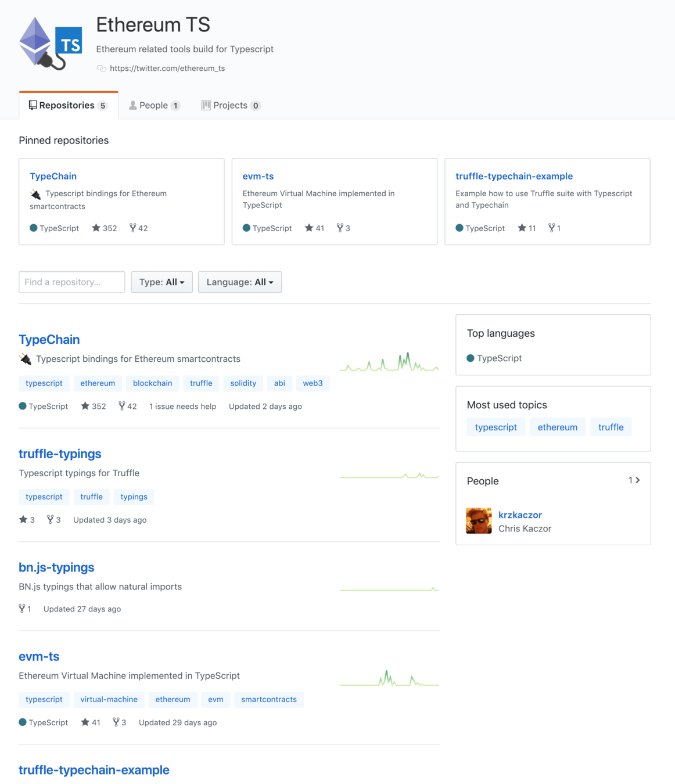Screen dimensions: 675x784
Task: Click the person icon in the People tab
Action: [x=133, y=105]
